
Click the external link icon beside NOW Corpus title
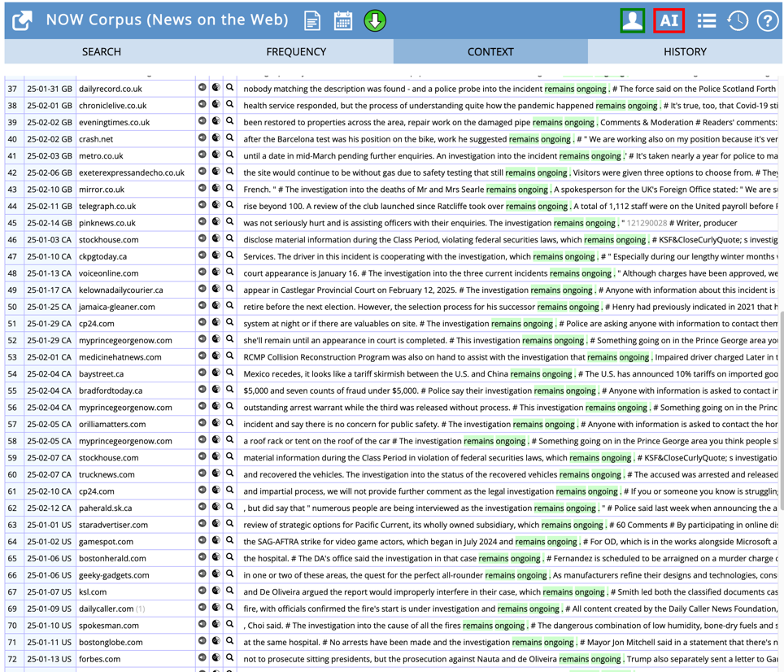(x=22, y=20)
